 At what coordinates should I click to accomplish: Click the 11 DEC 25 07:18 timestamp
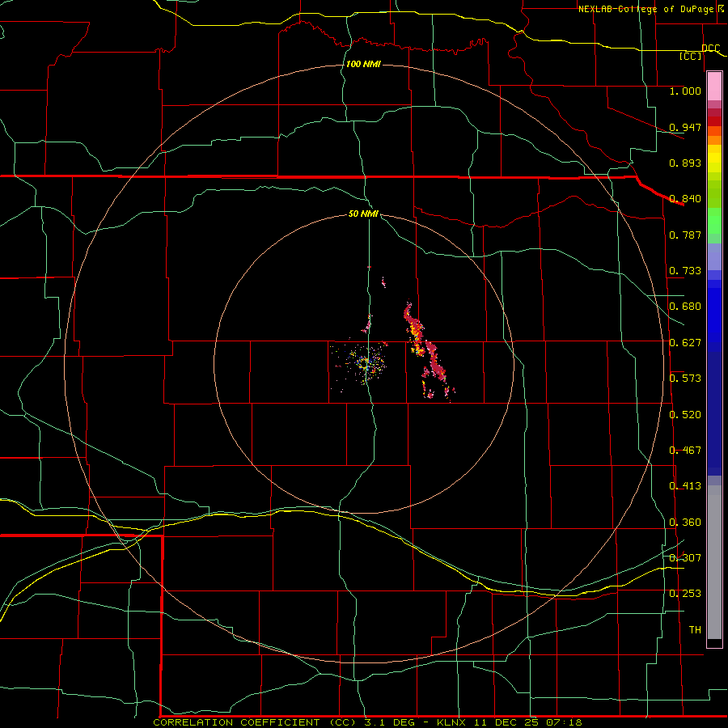point(528,722)
